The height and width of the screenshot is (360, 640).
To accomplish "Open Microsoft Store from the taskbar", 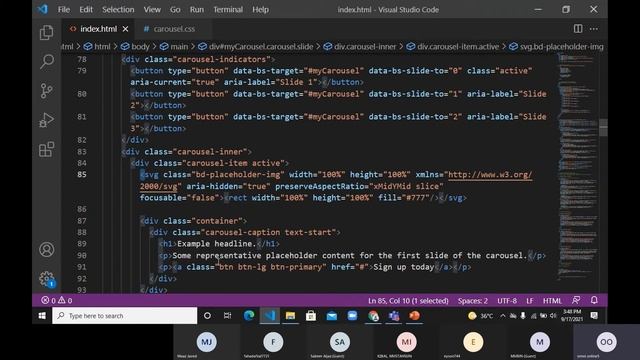I will click(x=311, y=316).
